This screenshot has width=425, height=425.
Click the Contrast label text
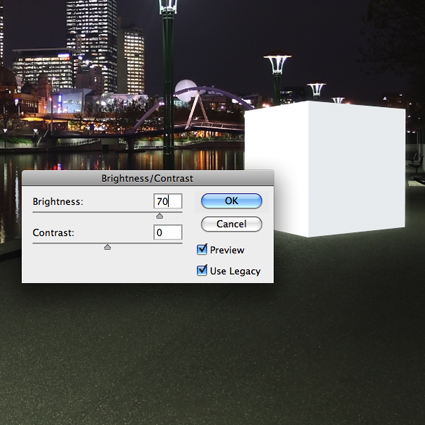coord(53,232)
